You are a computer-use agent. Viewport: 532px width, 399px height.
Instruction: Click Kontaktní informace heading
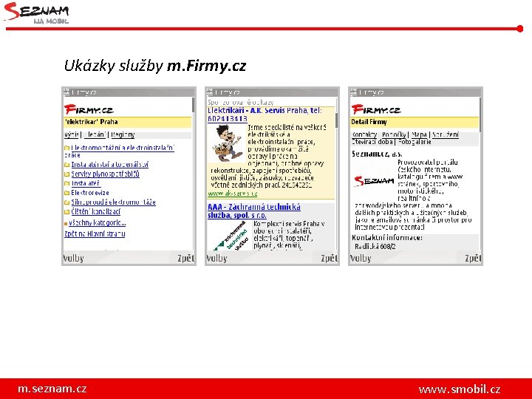(x=387, y=237)
